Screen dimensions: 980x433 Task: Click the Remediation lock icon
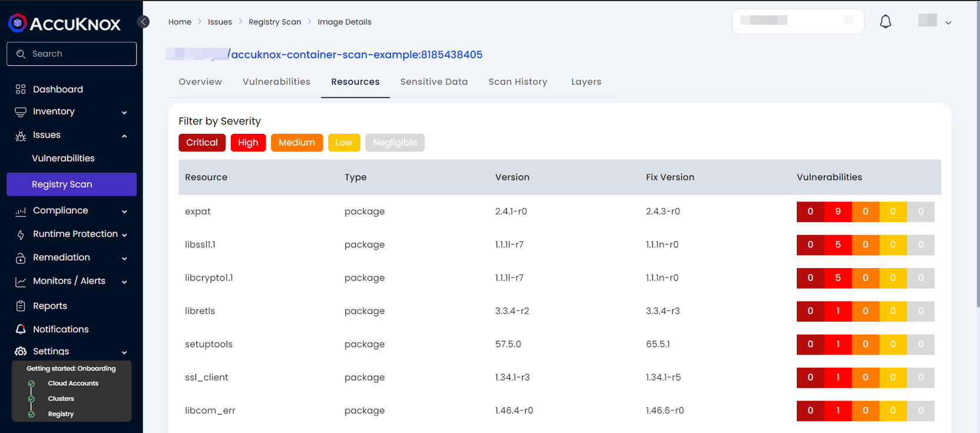pos(21,258)
